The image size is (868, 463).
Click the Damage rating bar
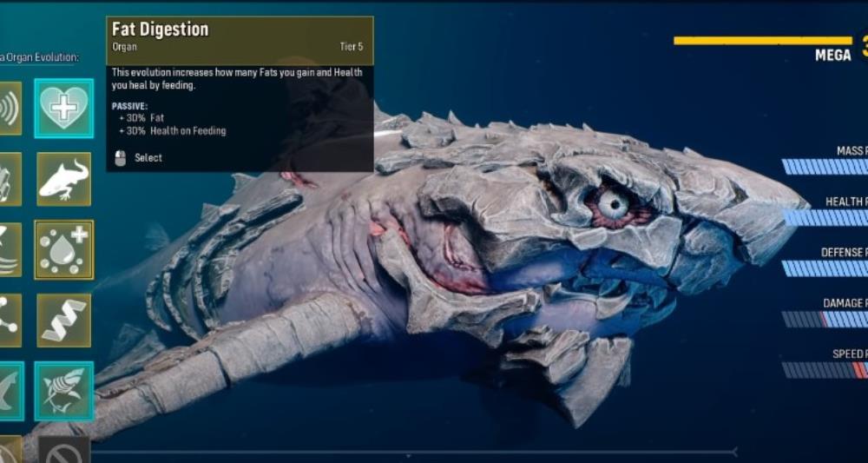(825, 319)
